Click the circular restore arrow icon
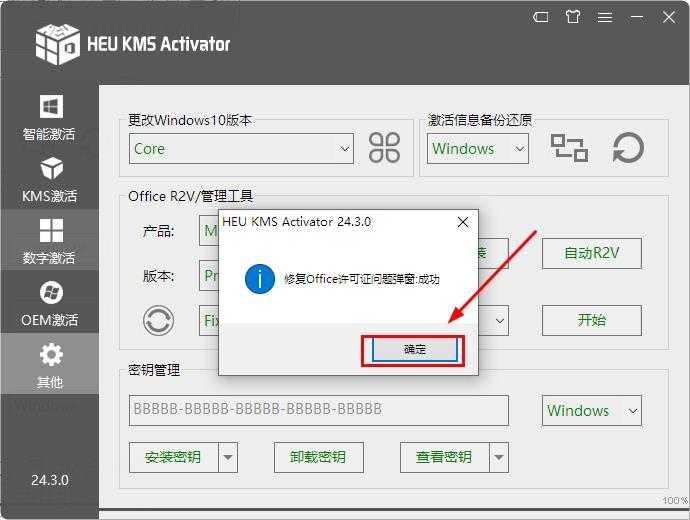 (x=628, y=148)
